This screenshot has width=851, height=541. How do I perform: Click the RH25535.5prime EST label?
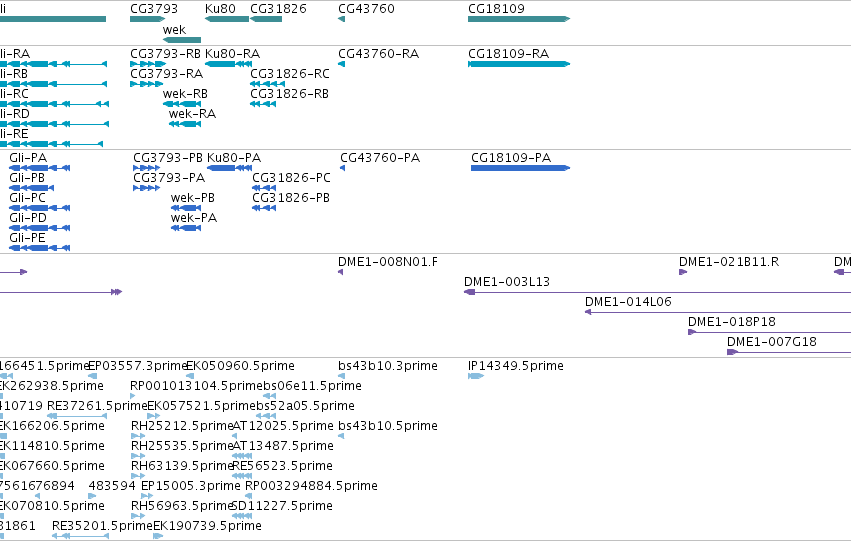182,447
